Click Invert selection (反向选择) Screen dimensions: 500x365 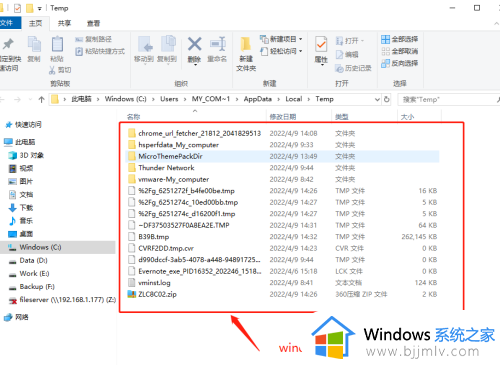click(399, 63)
